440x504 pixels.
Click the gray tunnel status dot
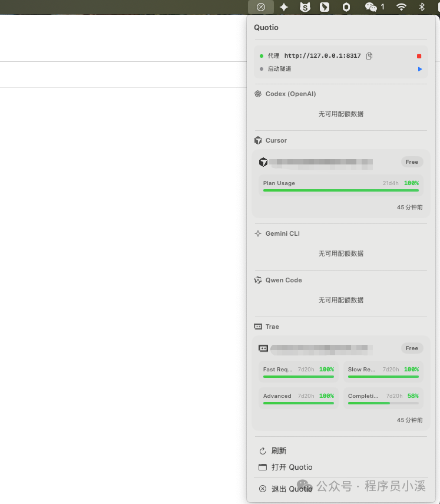click(x=262, y=69)
